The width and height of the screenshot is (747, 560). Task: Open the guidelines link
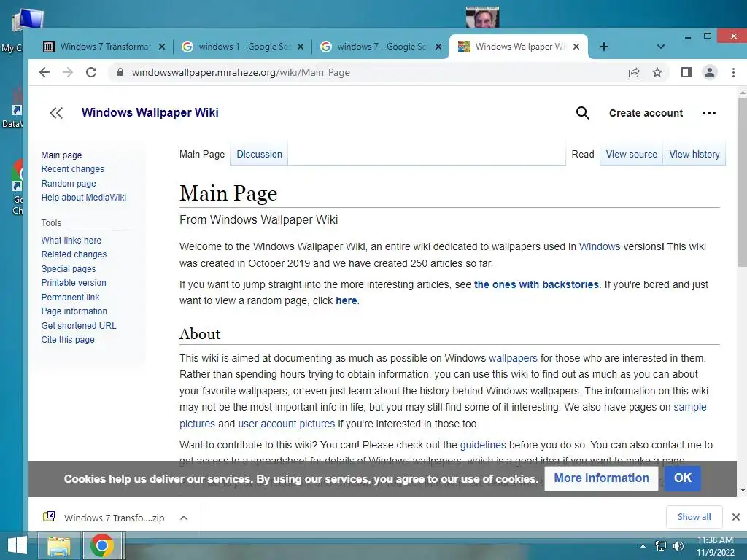point(483,445)
